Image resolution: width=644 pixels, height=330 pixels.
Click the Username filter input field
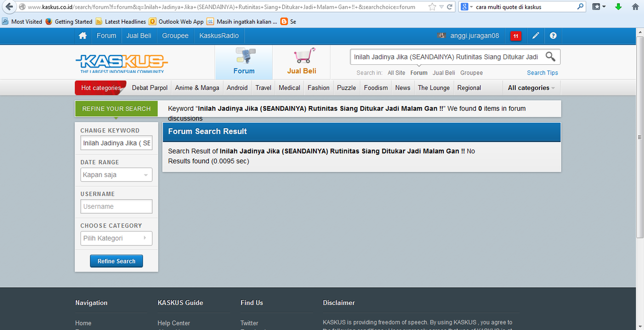116,207
